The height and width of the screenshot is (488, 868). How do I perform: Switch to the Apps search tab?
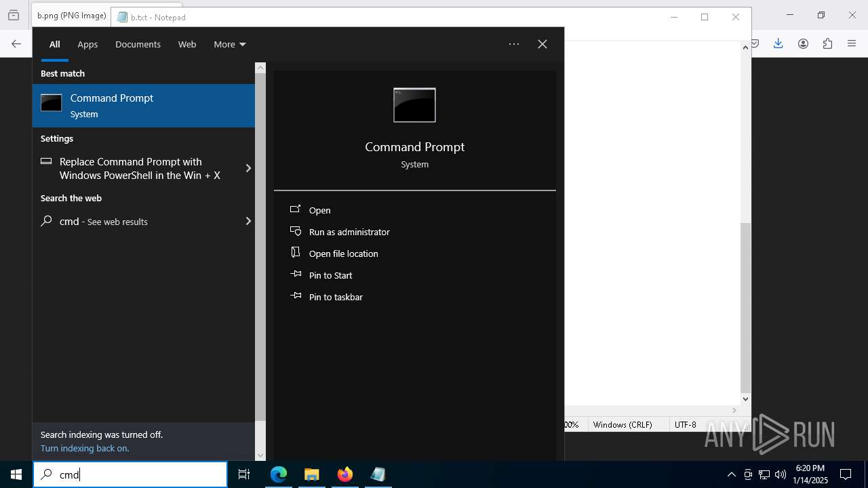pyautogui.click(x=87, y=44)
